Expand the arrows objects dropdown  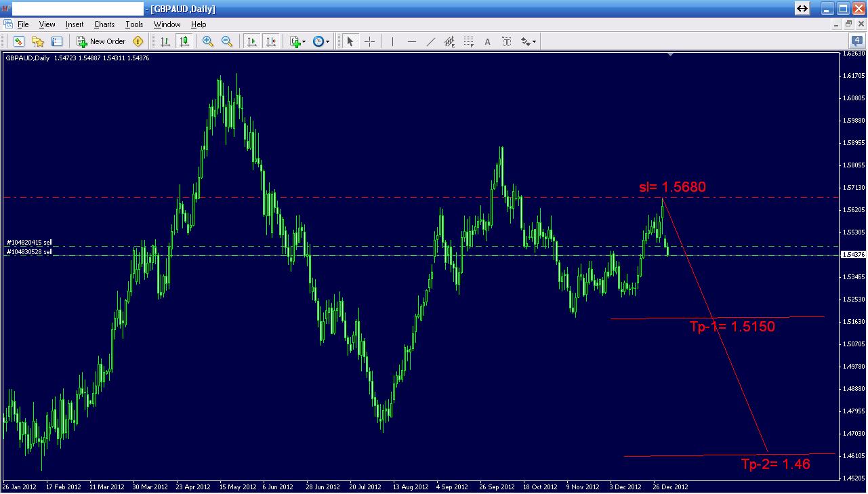pyautogui.click(x=535, y=42)
